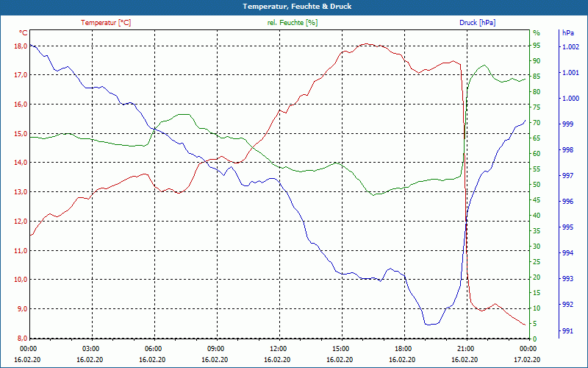The width and height of the screenshot is (588, 368).
Task: Click the "997" pressure axis value
Action: tap(567, 176)
